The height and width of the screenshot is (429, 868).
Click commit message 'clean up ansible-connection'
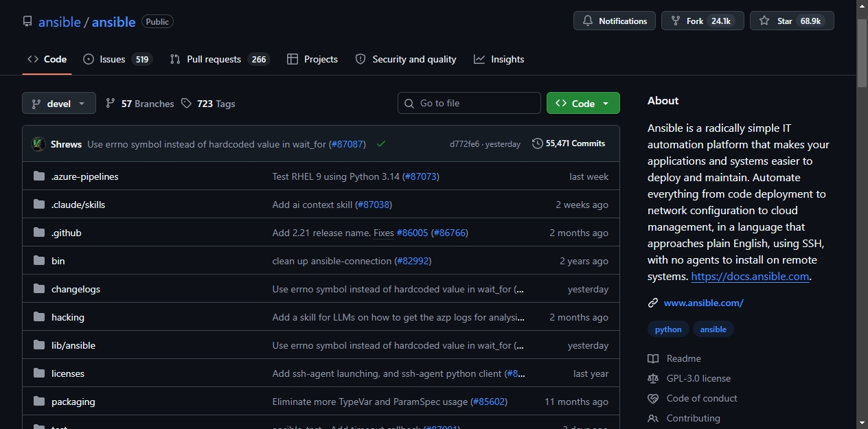tap(332, 261)
